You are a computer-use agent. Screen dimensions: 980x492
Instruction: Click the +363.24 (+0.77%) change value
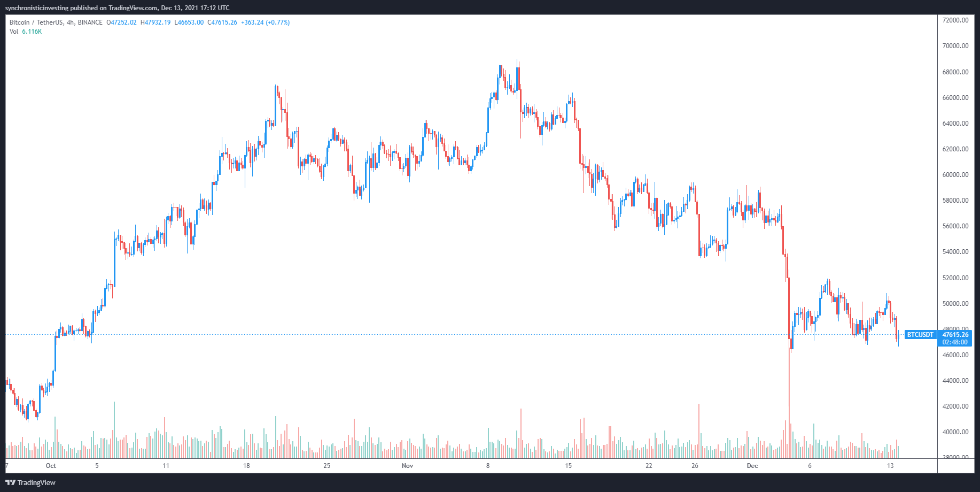pos(265,22)
